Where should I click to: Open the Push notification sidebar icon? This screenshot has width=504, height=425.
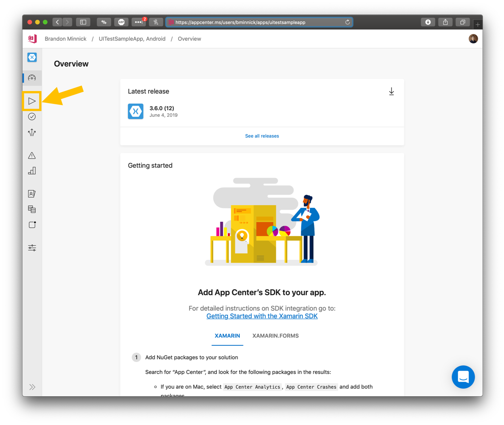click(32, 225)
